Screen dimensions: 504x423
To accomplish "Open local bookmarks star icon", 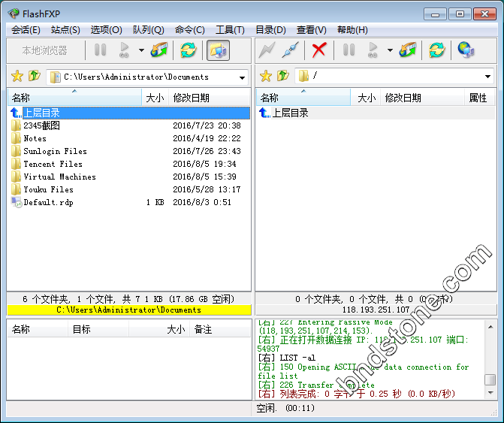I will [17, 77].
